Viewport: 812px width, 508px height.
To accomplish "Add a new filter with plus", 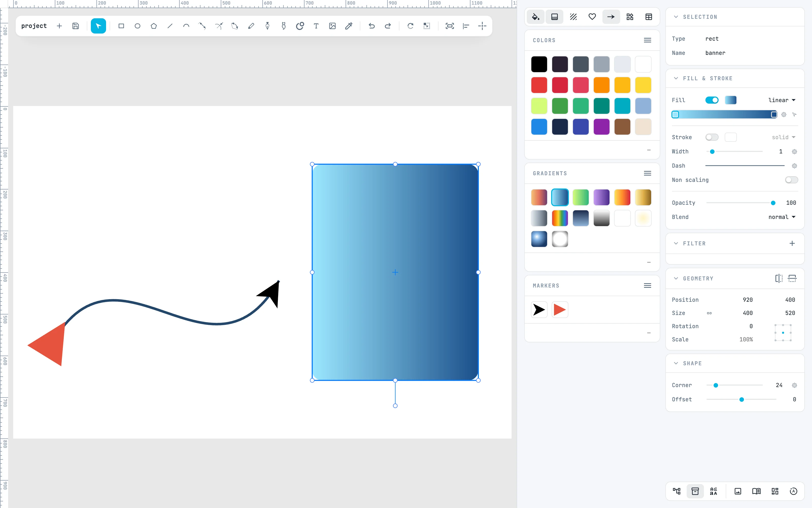I will (x=792, y=243).
